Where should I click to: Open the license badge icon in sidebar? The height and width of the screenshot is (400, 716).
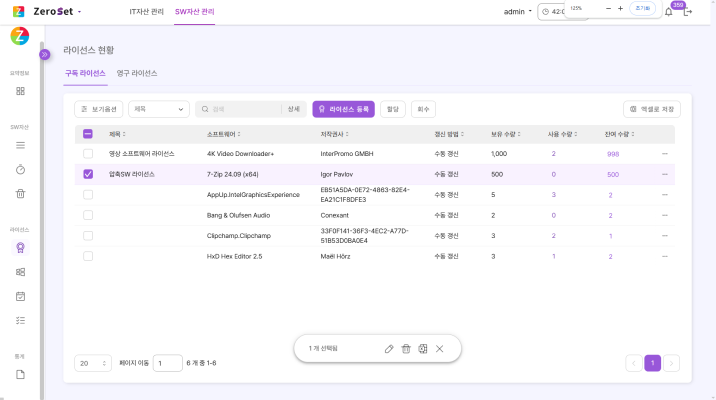pos(20,247)
